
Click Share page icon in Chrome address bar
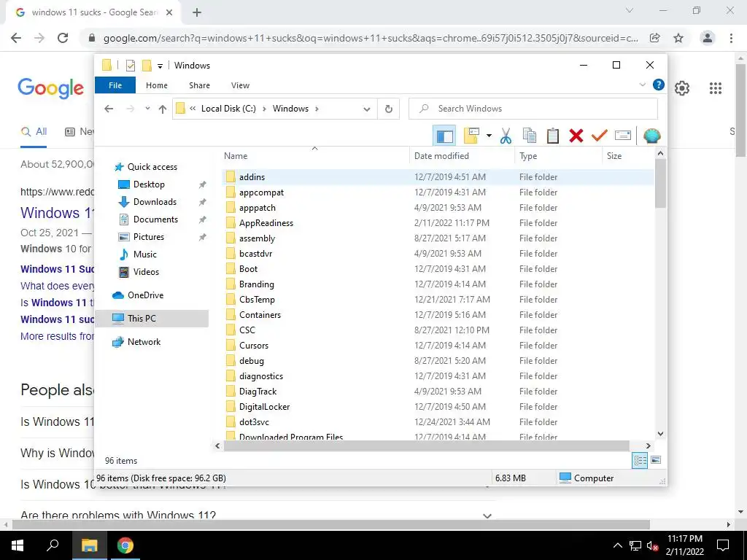click(655, 38)
